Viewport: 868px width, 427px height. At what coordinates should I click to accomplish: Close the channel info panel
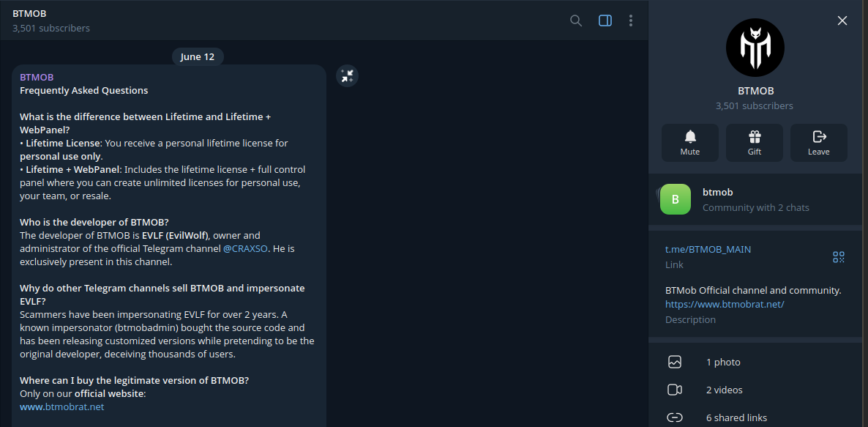842,21
